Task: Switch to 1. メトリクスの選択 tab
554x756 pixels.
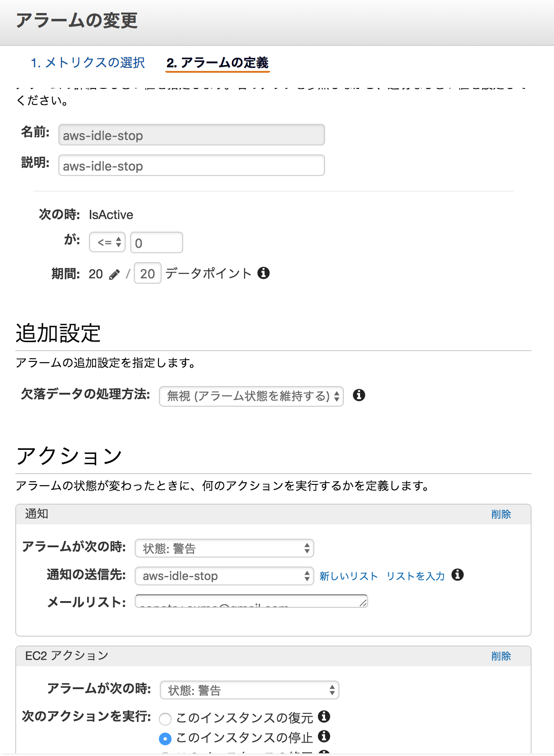Action: point(88,62)
